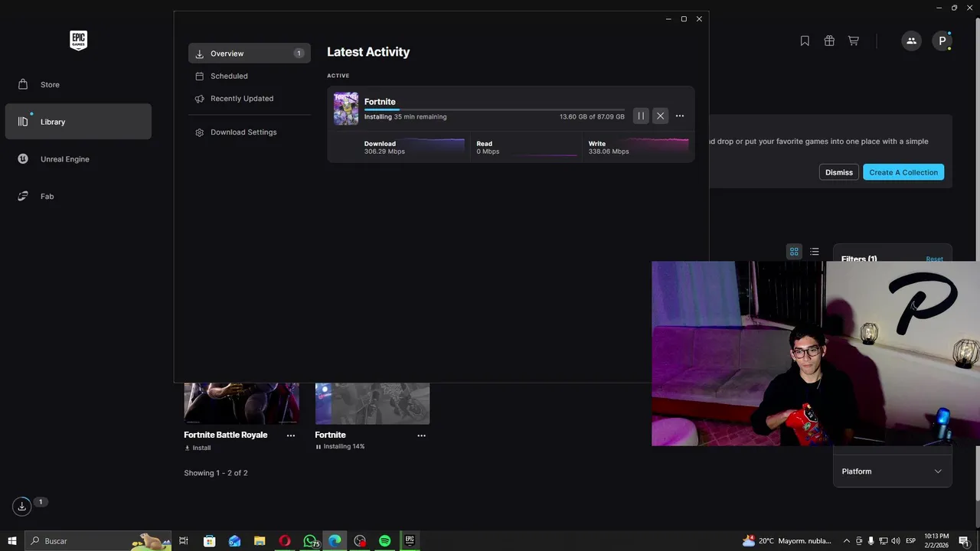Image resolution: width=980 pixels, height=551 pixels.
Task: Click the Fortnite library cover thumbnail
Action: [x=372, y=403]
